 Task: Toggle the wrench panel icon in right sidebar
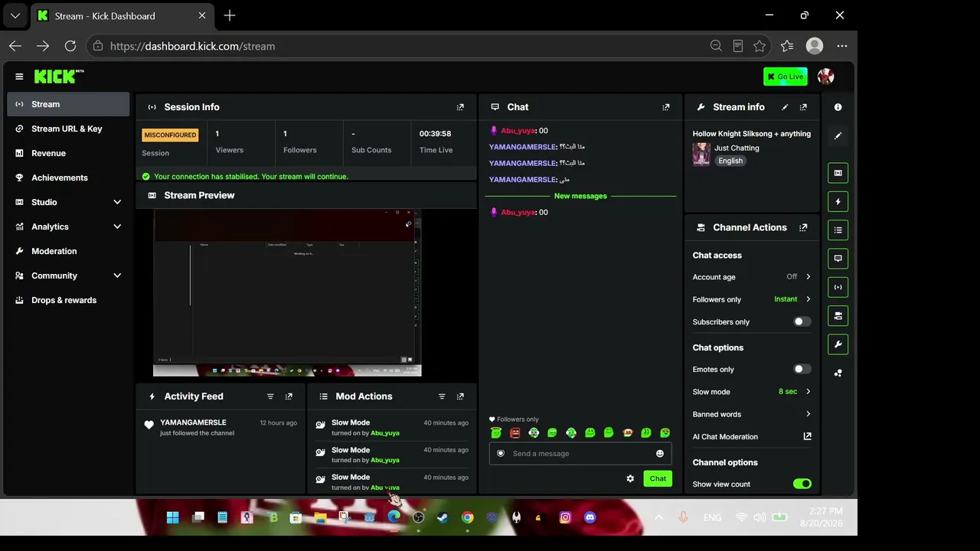(x=838, y=344)
